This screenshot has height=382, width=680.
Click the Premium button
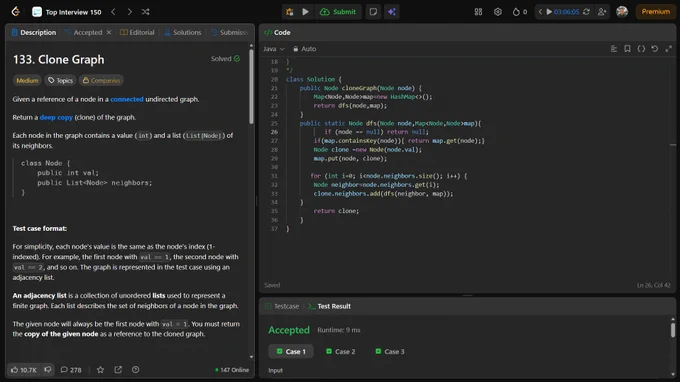pyautogui.click(x=655, y=12)
